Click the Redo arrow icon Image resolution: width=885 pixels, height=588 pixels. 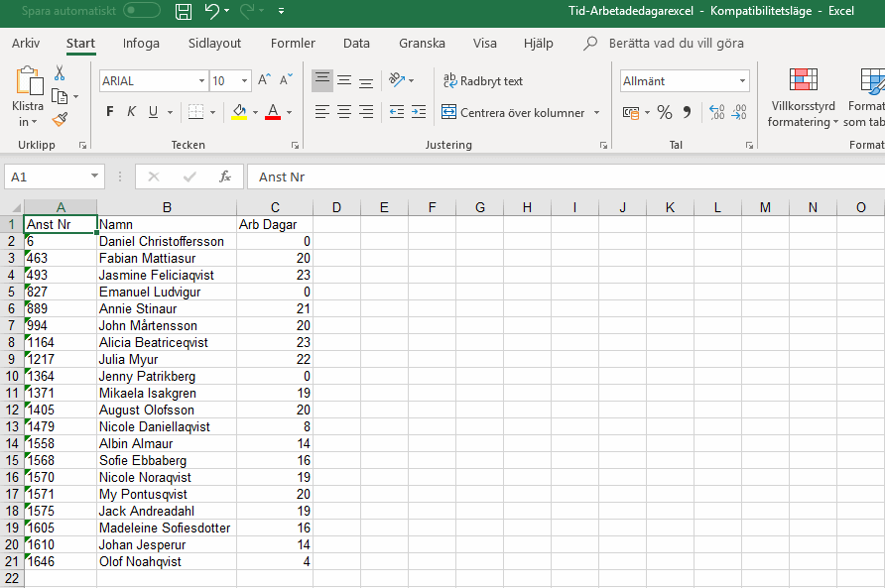coord(247,11)
